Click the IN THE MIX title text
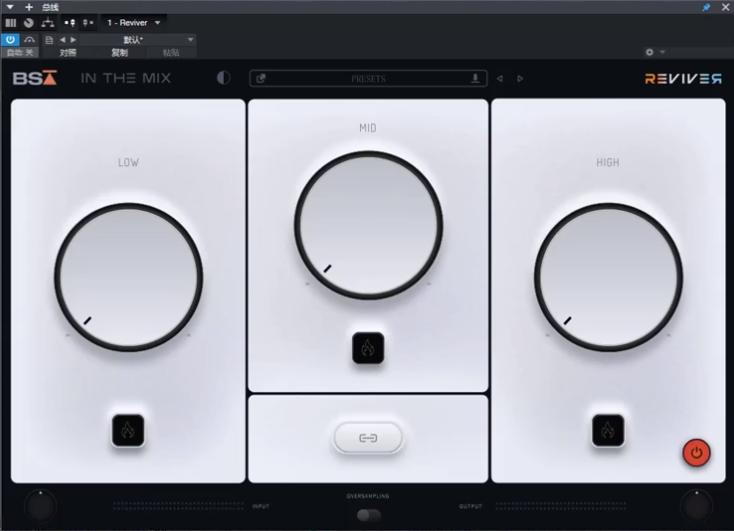The width and height of the screenshot is (734, 531). click(x=126, y=78)
